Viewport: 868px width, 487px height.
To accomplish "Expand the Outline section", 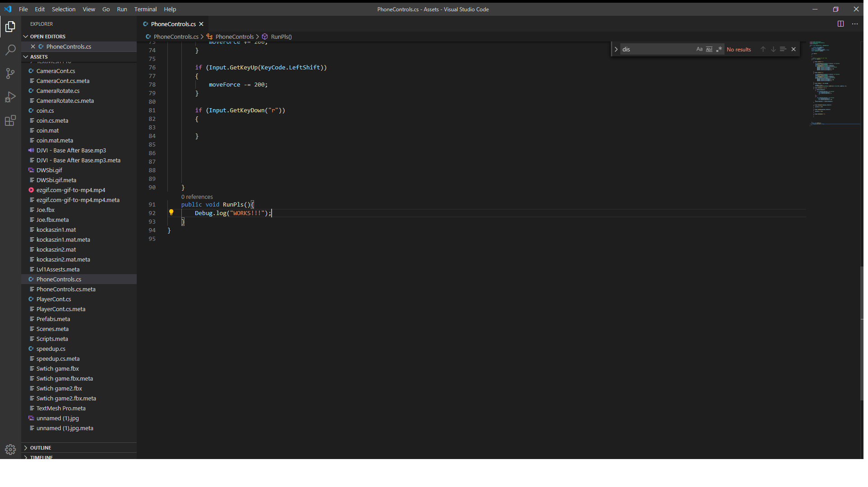I will click(41, 448).
